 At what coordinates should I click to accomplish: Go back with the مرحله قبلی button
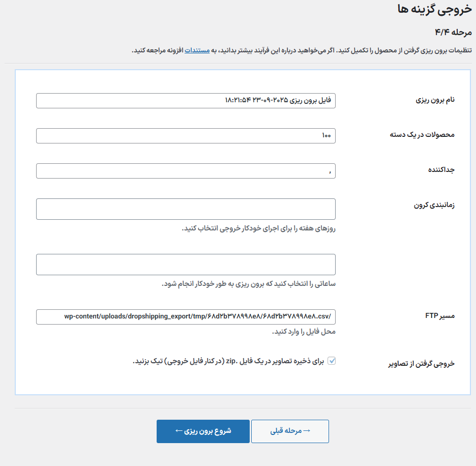point(290,431)
